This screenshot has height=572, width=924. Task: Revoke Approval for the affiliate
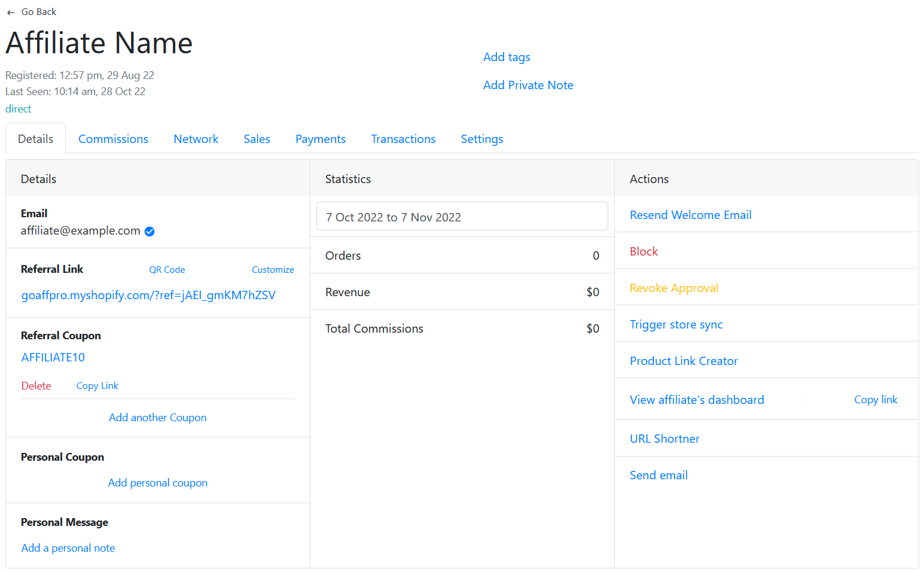point(673,288)
